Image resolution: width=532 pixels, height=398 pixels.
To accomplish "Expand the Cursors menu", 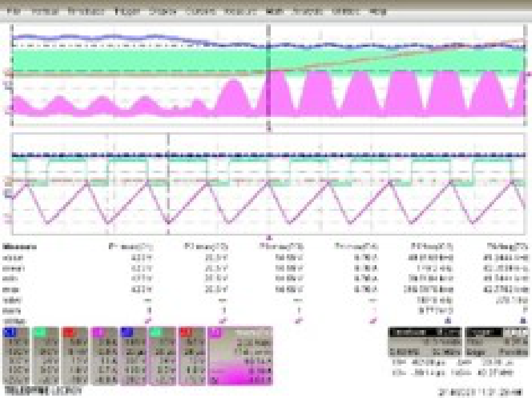I will click(x=198, y=11).
